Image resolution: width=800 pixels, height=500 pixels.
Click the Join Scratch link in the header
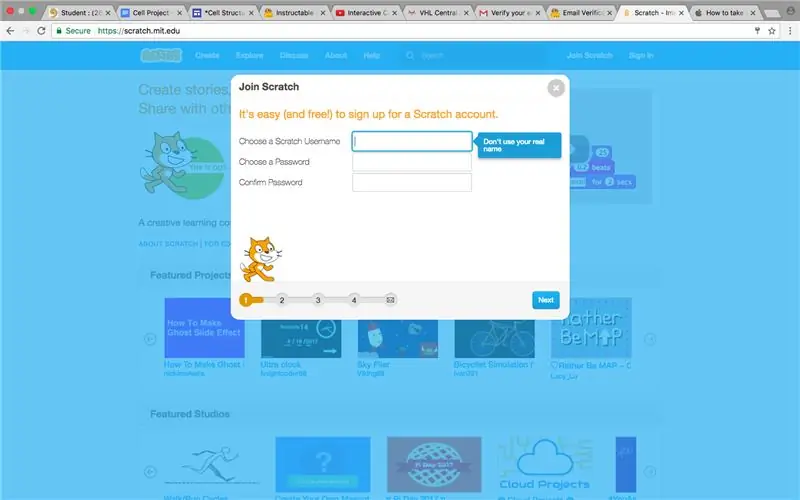click(x=590, y=55)
